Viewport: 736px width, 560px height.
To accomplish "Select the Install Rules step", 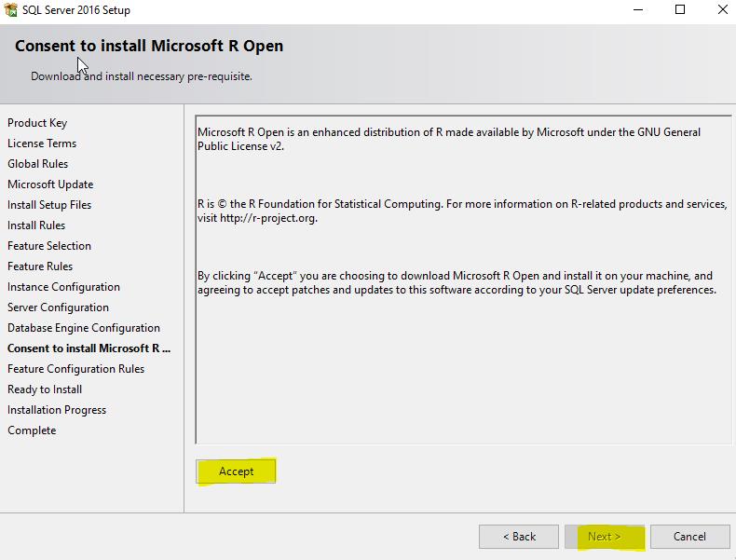I will [x=36, y=225].
